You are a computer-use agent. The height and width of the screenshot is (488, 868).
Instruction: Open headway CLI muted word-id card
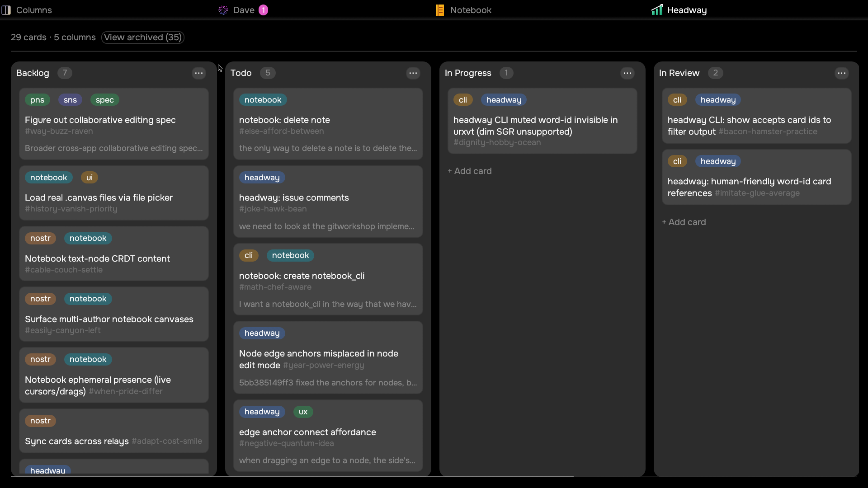pos(542,121)
